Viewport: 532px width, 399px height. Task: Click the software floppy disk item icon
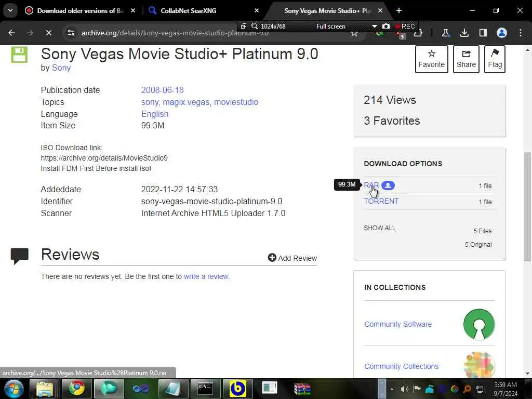click(x=19, y=55)
